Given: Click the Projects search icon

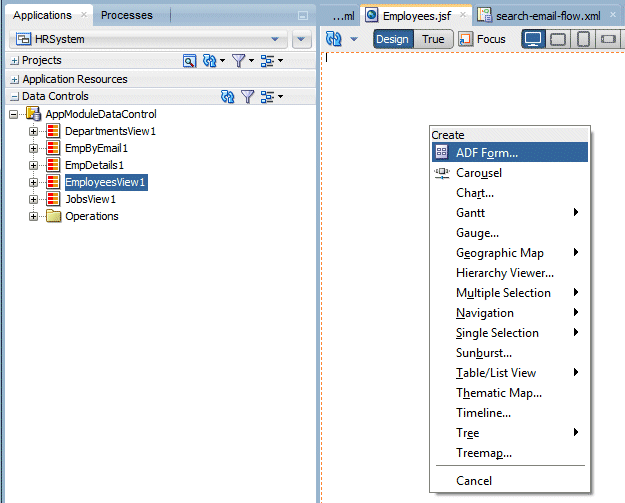Looking at the screenshot, I should [x=189, y=61].
